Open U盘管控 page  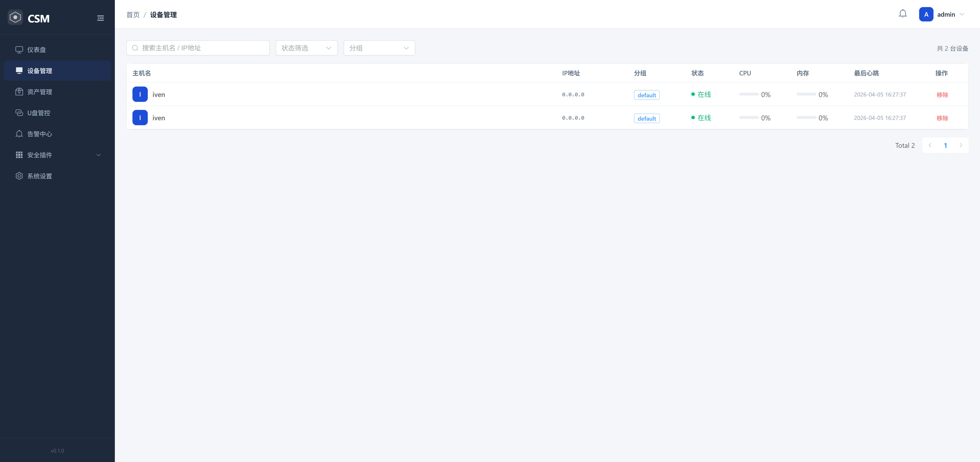tap(38, 113)
